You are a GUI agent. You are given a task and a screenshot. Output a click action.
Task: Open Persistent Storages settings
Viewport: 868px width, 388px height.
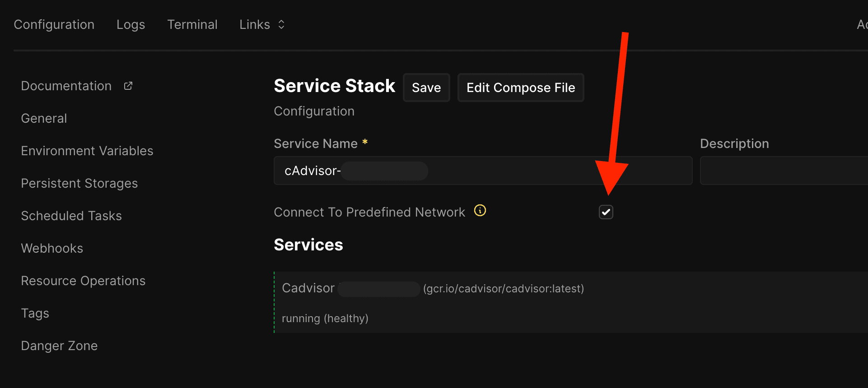coord(79,183)
